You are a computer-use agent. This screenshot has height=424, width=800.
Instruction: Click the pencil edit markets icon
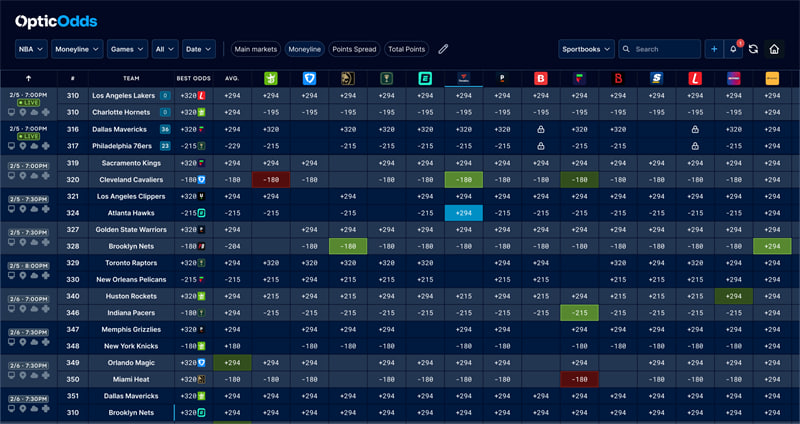444,48
